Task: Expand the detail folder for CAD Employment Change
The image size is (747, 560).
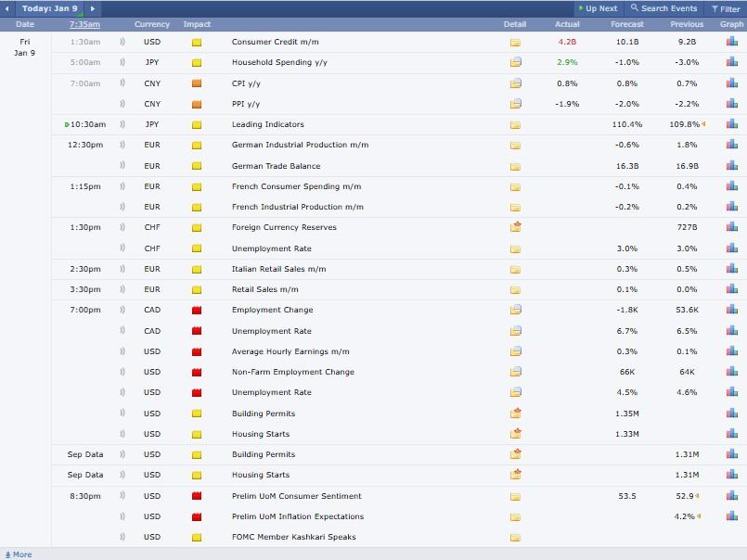Action: click(x=515, y=310)
